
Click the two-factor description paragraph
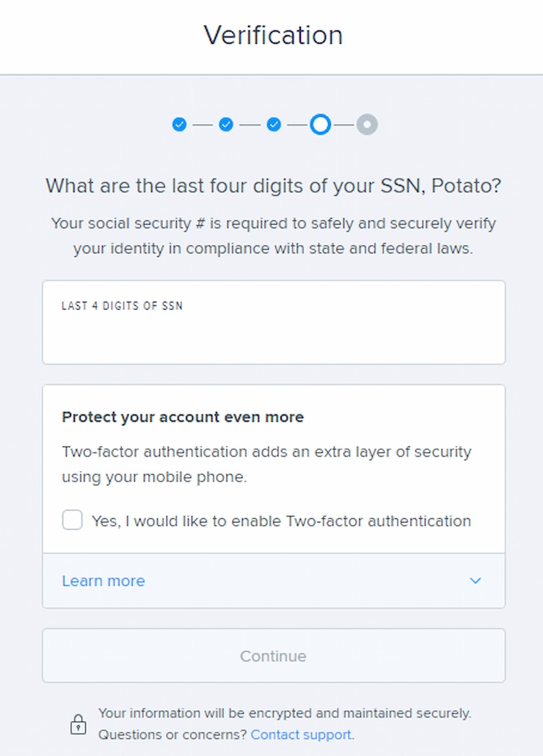click(267, 464)
